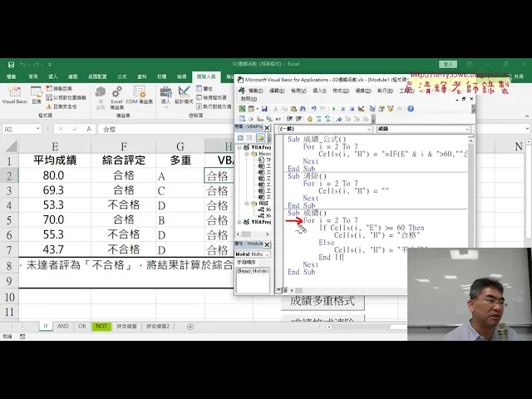Viewport: 532px width, 399px height.
Task: Click the 登入 sign-in button
Action: pyautogui.click(x=448, y=64)
